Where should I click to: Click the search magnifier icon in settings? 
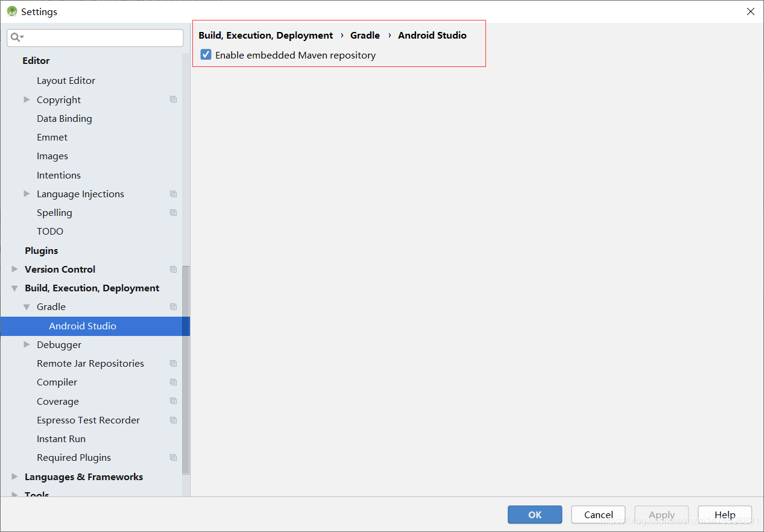[16, 37]
